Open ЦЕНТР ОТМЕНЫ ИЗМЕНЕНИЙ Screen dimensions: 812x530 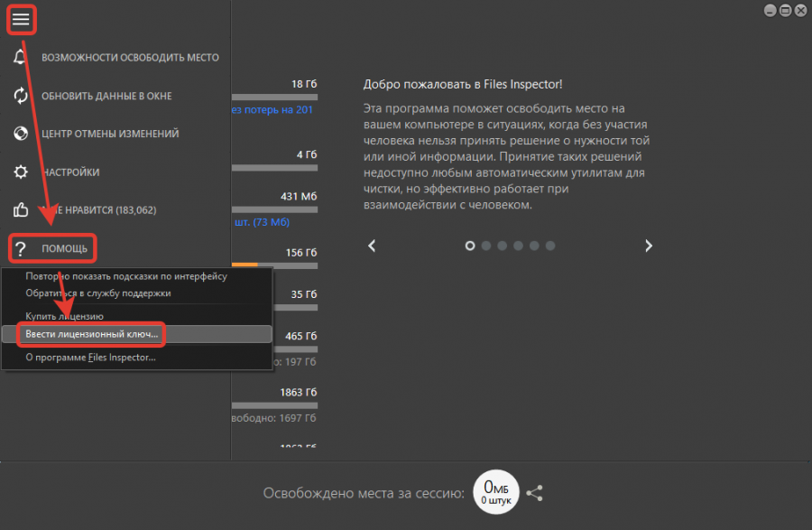coord(110,134)
